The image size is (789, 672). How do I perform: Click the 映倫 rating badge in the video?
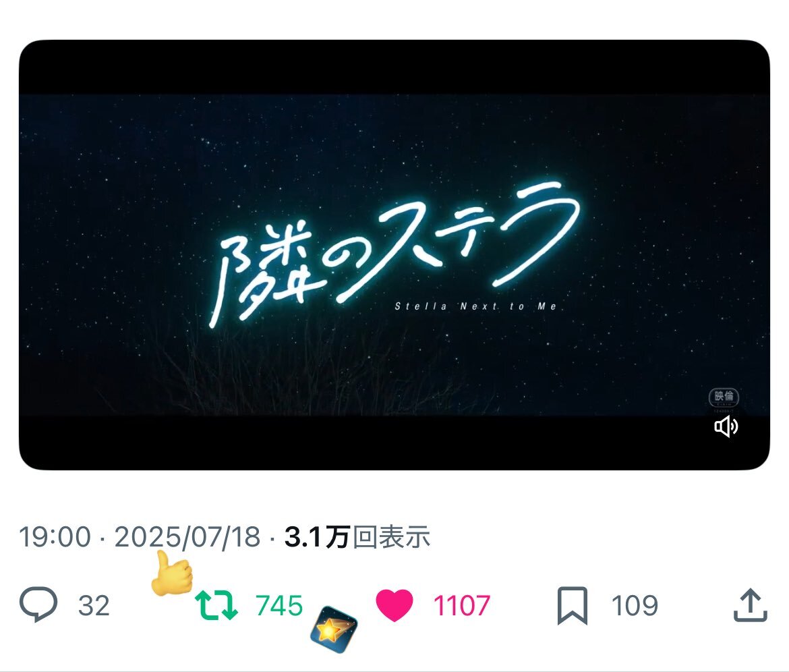click(x=724, y=397)
